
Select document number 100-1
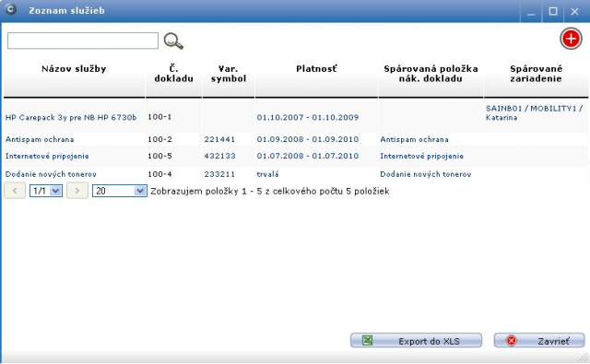click(159, 117)
